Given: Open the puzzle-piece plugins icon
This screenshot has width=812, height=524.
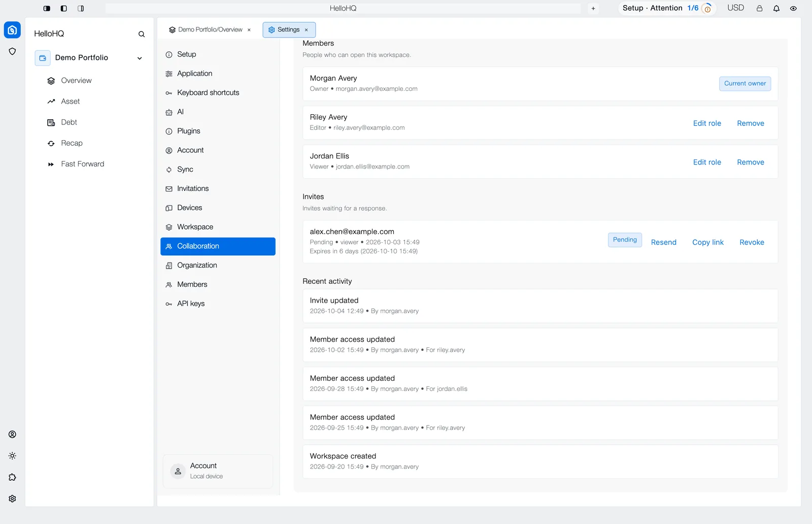Looking at the screenshot, I should (x=12, y=477).
